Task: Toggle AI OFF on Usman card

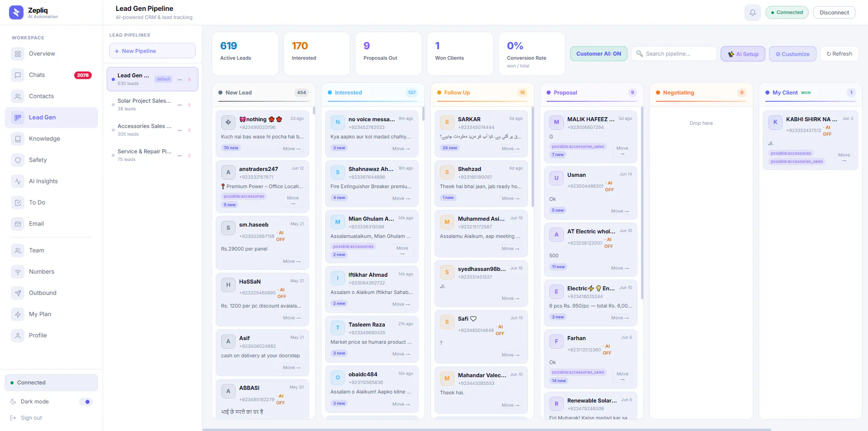Action: pyautogui.click(x=609, y=186)
